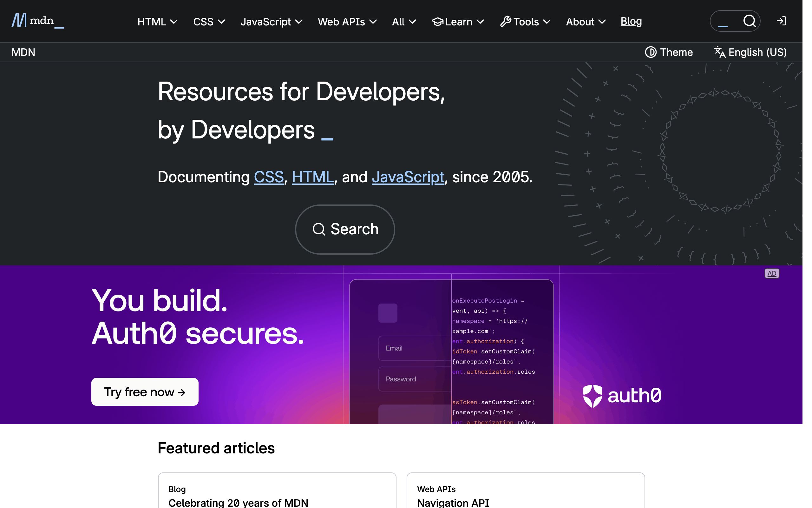
Task: Click the large Search button
Action: (344, 230)
